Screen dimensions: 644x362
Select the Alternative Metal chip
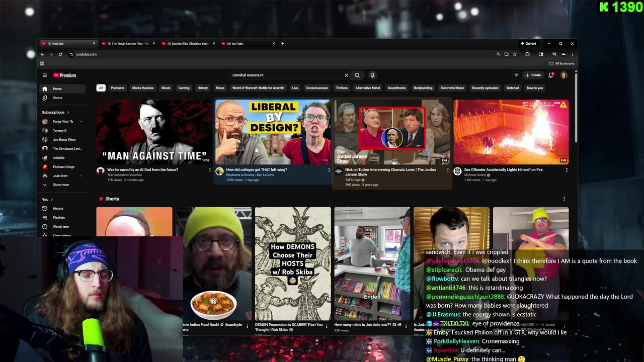coord(368,88)
